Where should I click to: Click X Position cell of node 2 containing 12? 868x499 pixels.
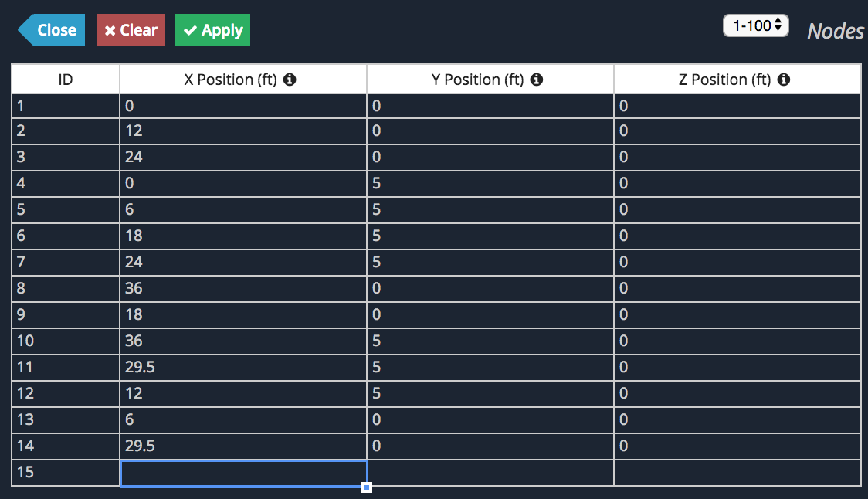[x=243, y=131]
